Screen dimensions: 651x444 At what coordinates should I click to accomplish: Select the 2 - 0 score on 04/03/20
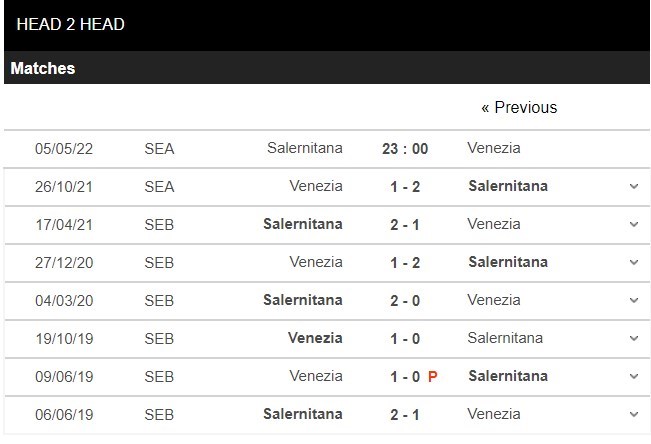click(x=405, y=300)
